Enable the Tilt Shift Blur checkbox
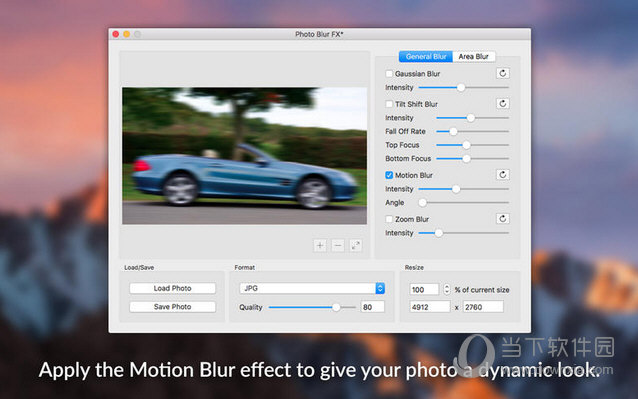This screenshot has height=399, width=638. [x=389, y=104]
